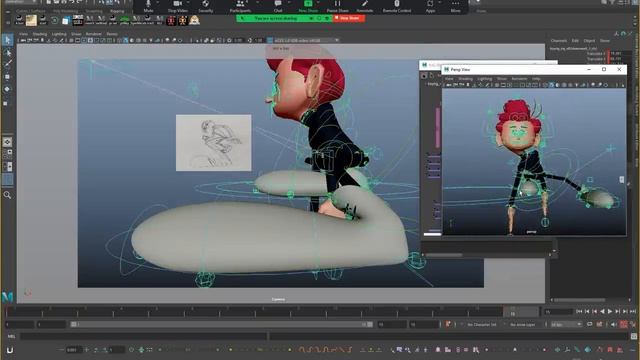This screenshot has height=360, width=640.
Task: Open the Script Editor icon beside command line
Action: 634,336
